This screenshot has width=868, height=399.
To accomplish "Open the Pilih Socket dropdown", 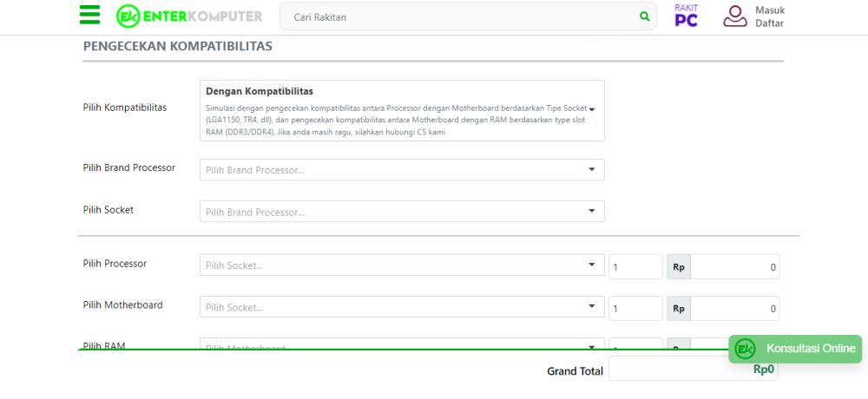I will pyautogui.click(x=592, y=211).
